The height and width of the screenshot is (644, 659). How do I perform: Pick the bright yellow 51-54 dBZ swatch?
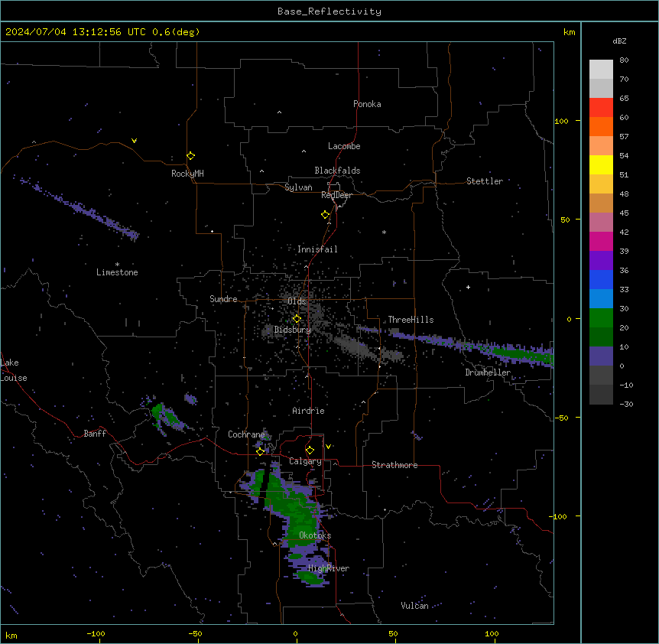(x=601, y=164)
